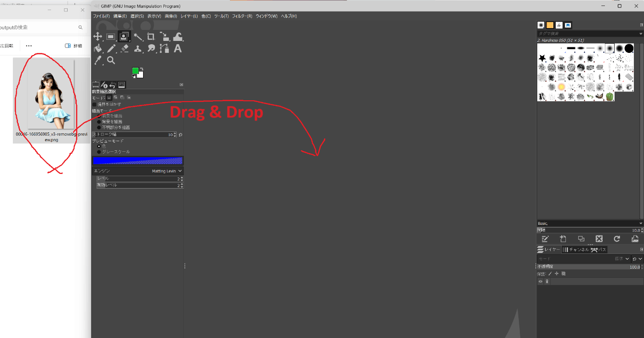
Task: Open the Device Status tab
Action: pyautogui.click(x=104, y=85)
